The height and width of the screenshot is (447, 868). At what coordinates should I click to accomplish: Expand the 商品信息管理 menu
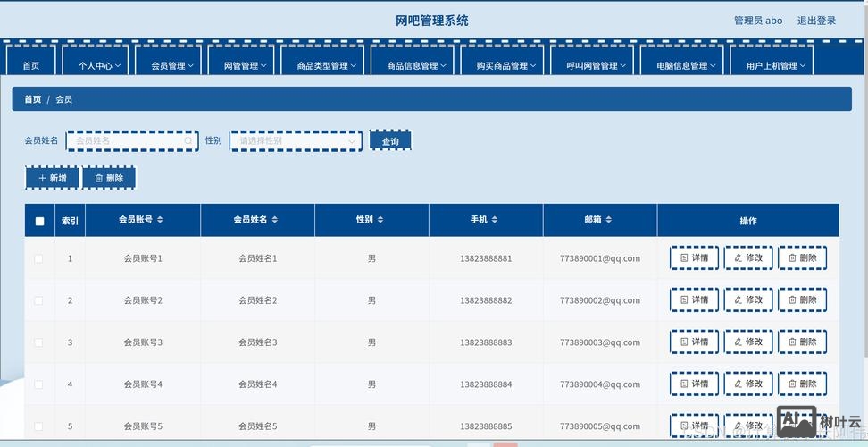(x=413, y=61)
